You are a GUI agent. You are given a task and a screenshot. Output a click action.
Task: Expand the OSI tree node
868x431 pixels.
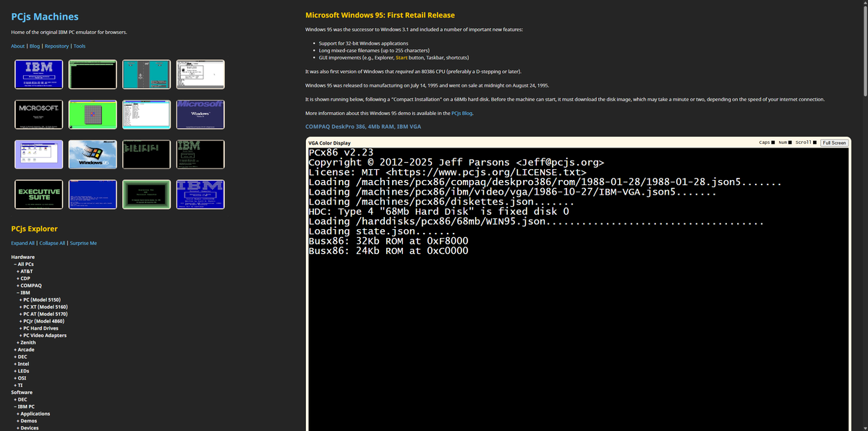coord(20,378)
